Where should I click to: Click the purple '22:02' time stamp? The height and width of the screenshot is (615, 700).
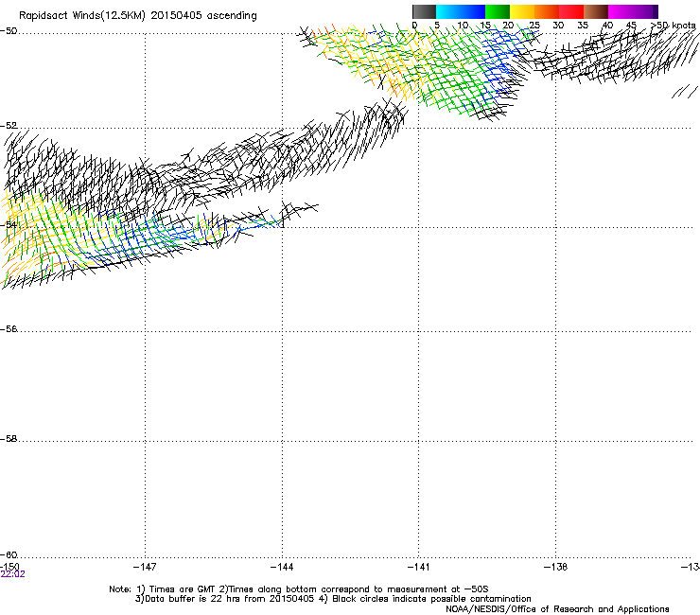12,574
